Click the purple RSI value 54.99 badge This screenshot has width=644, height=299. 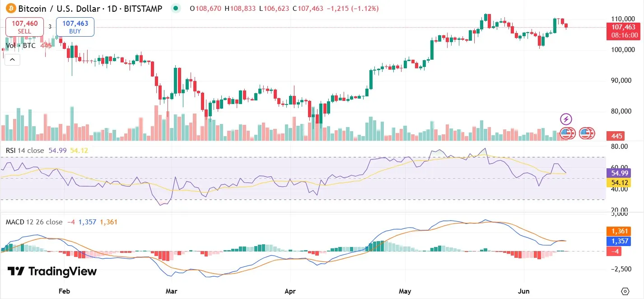point(619,173)
